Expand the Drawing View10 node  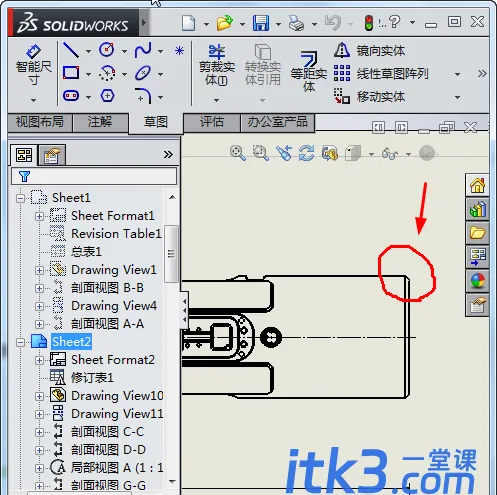pos(39,396)
